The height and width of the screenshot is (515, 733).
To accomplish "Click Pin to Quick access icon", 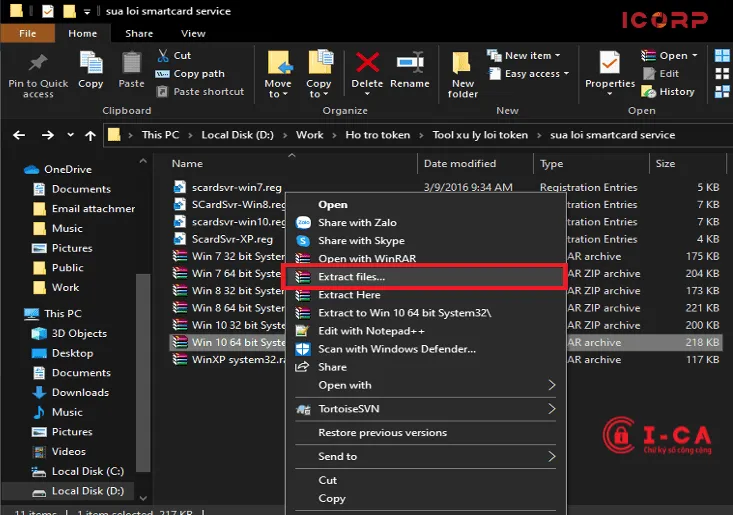I will pyautogui.click(x=38, y=63).
